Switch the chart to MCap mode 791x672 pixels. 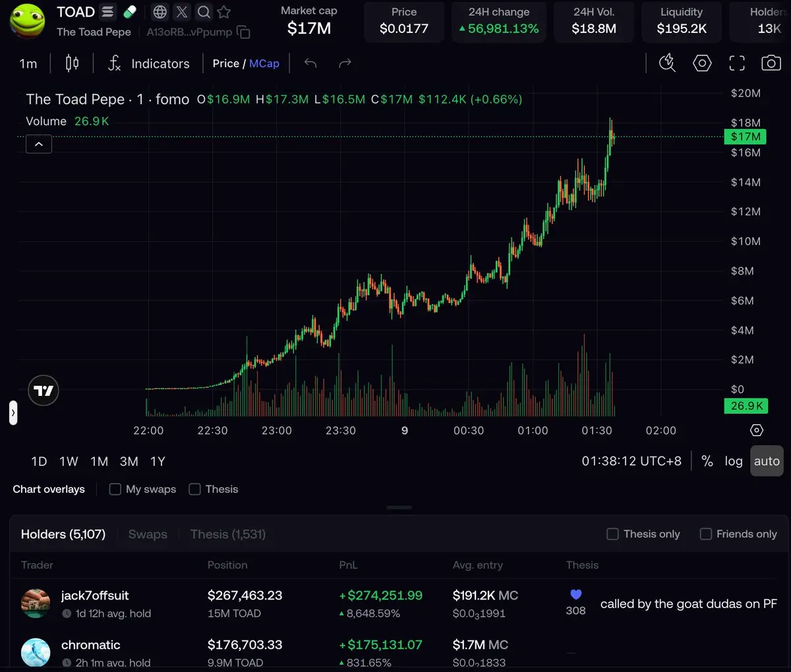click(264, 63)
